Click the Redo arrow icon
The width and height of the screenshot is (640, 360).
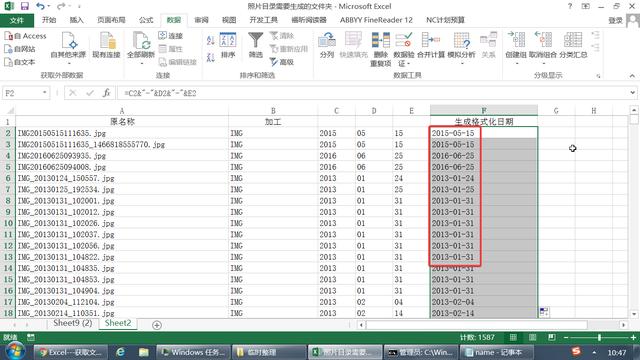point(61,6)
